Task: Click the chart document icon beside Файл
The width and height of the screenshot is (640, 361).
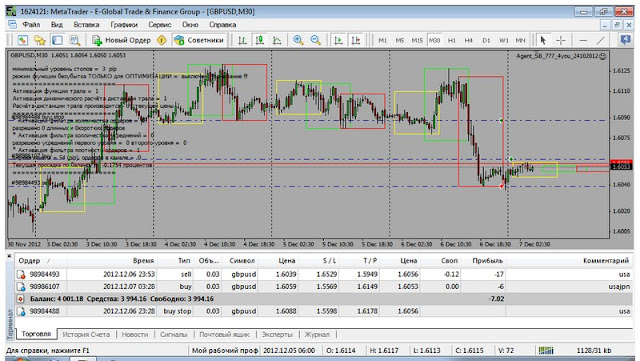Action: tap(13, 24)
